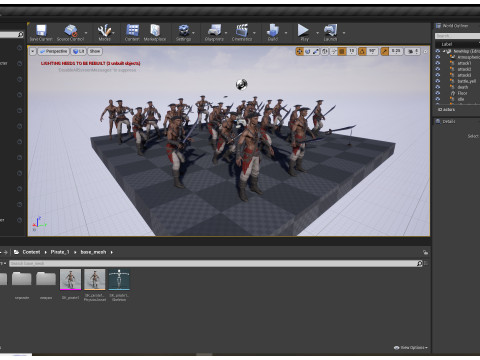
Task: Click Pirate_1 in the breadcrumb path
Action: point(60,252)
